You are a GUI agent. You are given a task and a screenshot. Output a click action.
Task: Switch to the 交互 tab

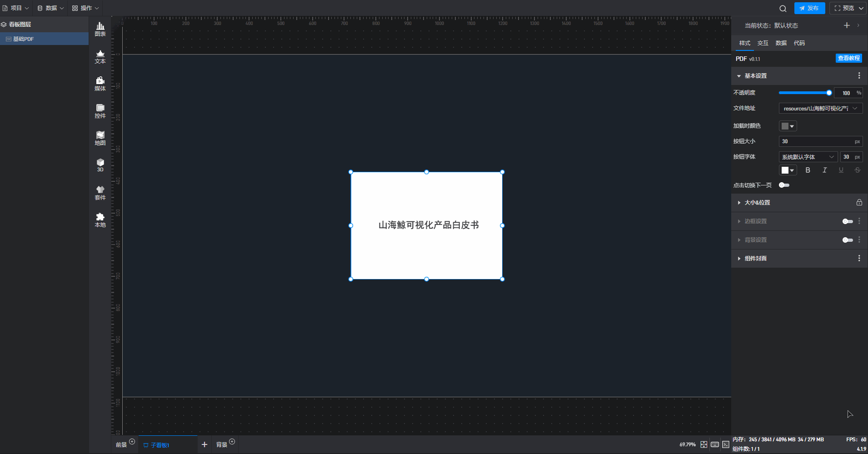763,43
